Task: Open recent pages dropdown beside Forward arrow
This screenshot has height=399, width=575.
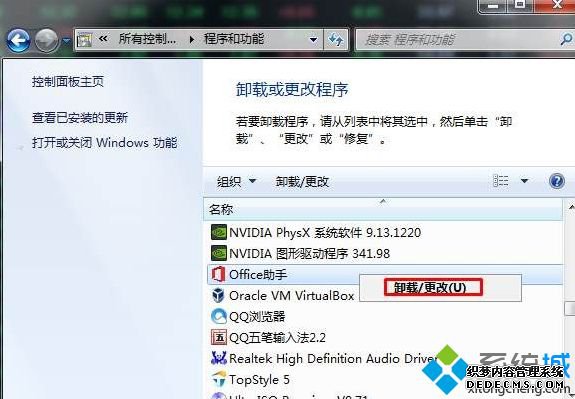Action: coord(66,40)
